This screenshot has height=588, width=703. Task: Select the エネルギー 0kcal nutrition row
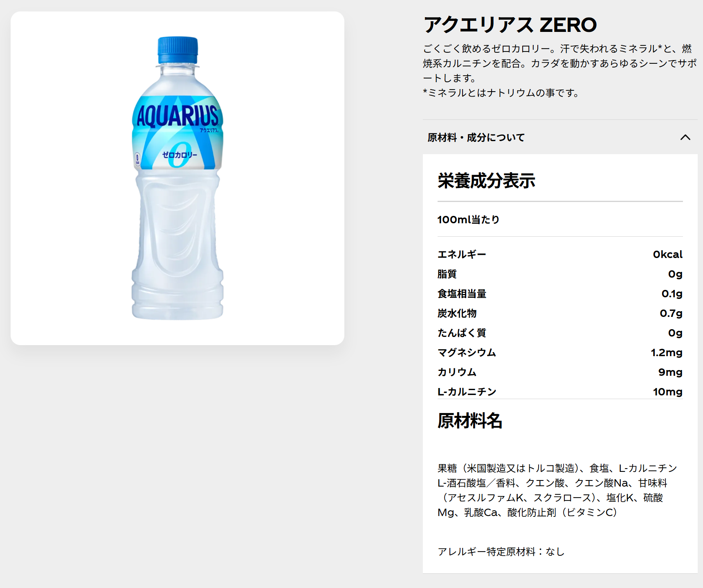pyautogui.click(x=560, y=254)
